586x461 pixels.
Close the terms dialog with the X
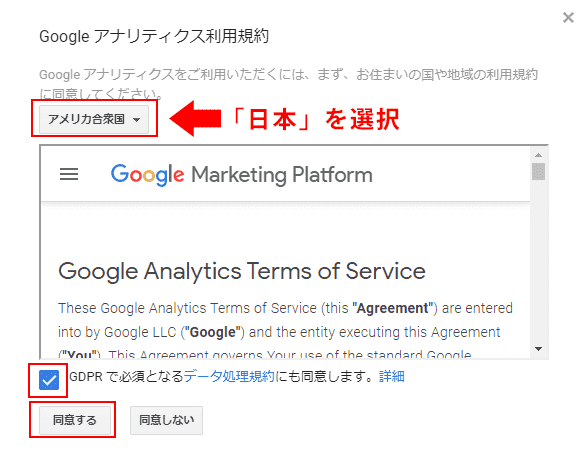click(568, 17)
